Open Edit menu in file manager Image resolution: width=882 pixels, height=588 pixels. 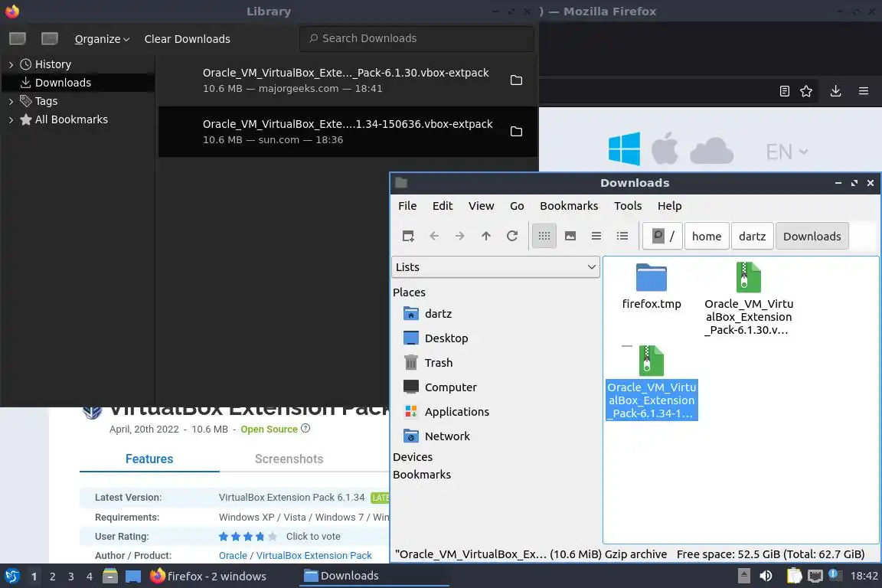click(x=442, y=206)
